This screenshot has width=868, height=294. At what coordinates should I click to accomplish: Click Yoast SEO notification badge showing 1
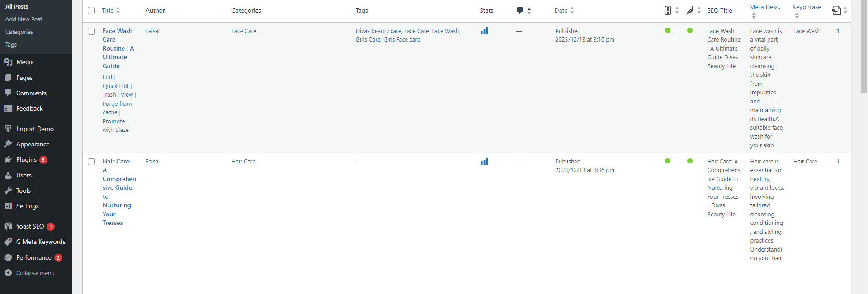[51, 227]
